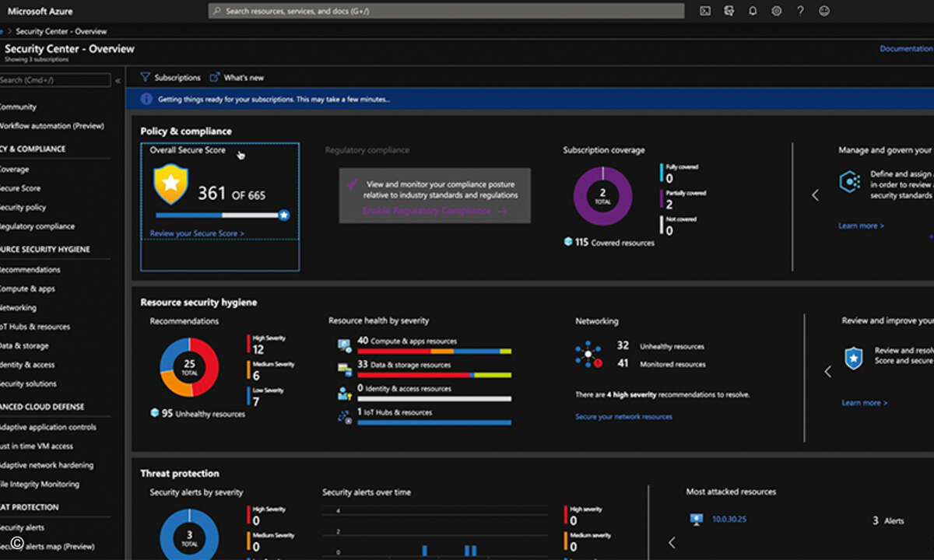The image size is (934, 560).
Task: Click the Security alerts over time chart
Action: coord(436,533)
